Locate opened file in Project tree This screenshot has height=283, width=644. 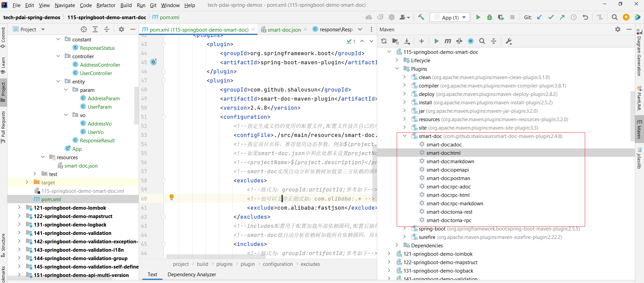[x=84, y=29]
